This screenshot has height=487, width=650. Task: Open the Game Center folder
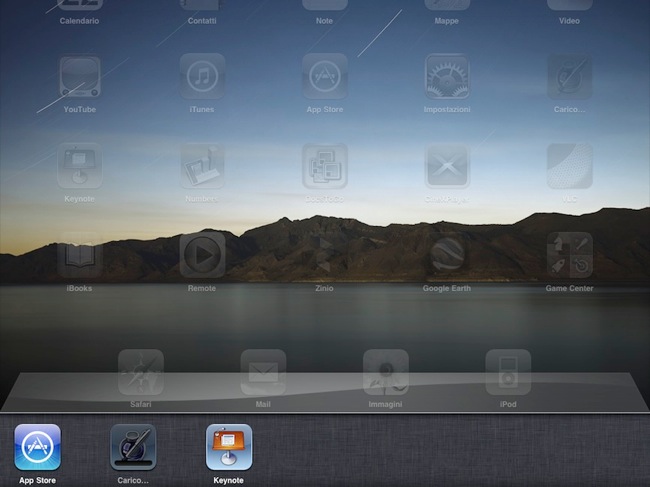pyautogui.click(x=570, y=255)
